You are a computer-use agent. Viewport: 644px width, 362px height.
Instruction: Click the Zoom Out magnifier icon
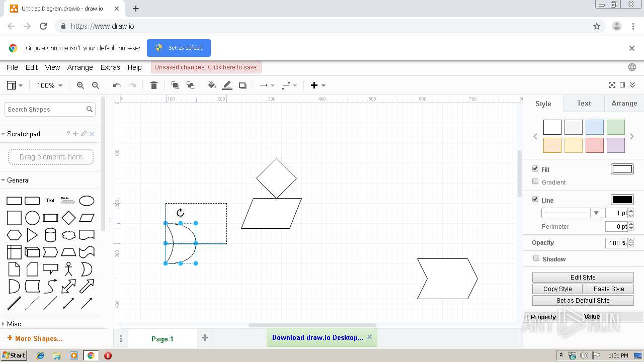pyautogui.click(x=96, y=85)
